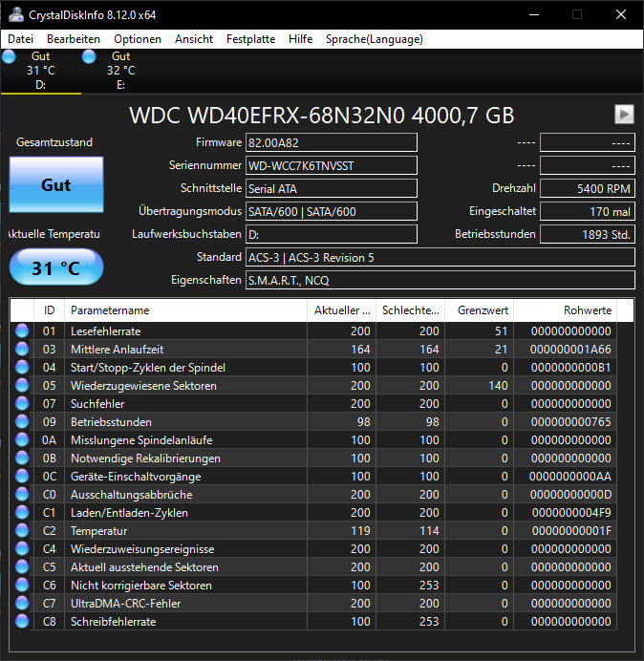Viewport: 644px width, 661px height.
Task: Click raw value 000000000765
Action: tap(570, 422)
